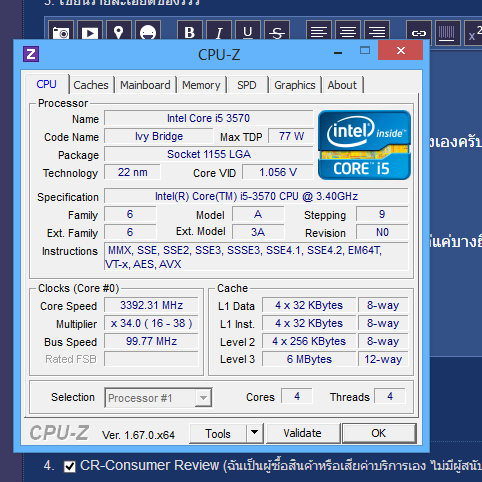Click the Tools button

tap(218, 433)
